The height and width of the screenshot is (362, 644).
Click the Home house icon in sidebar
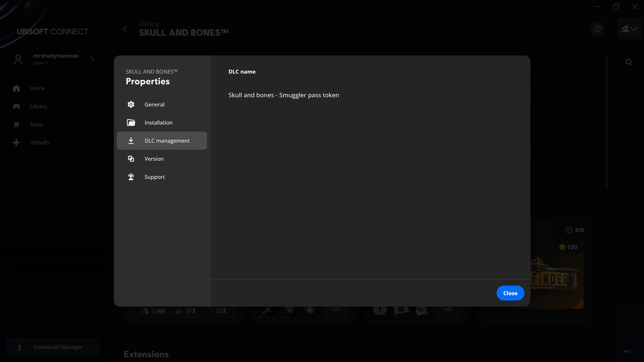click(16, 88)
